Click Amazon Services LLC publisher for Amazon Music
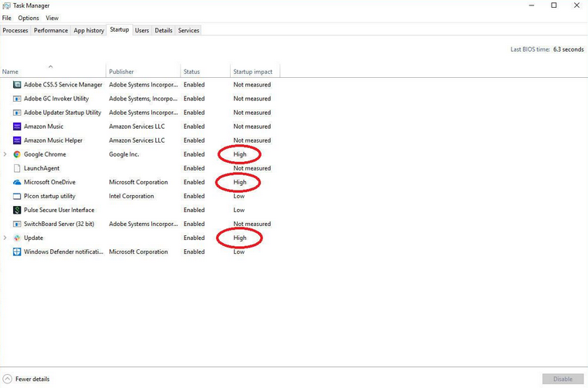The width and height of the screenshot is (588, 388). (x=137, y=127)
